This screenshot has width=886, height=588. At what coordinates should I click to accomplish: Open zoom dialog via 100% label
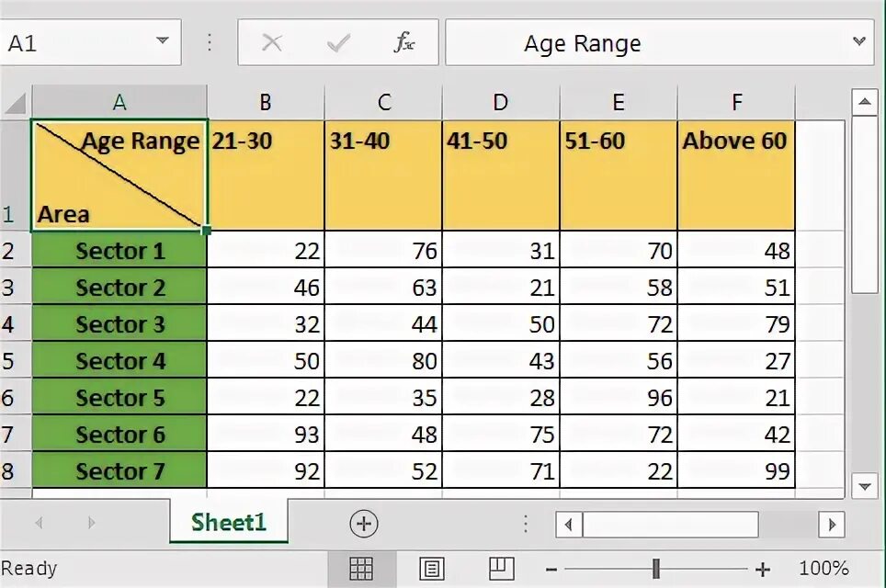tap(824, 568)
